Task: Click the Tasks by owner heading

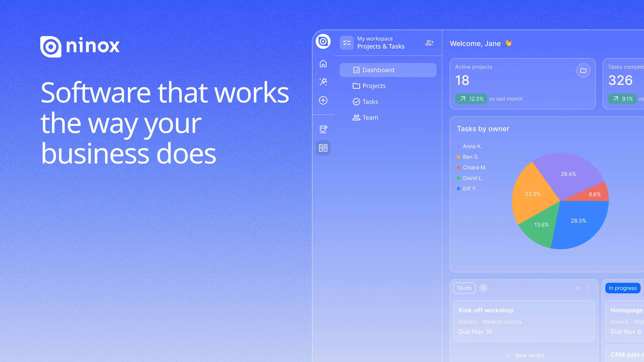Action: [483, 129]
